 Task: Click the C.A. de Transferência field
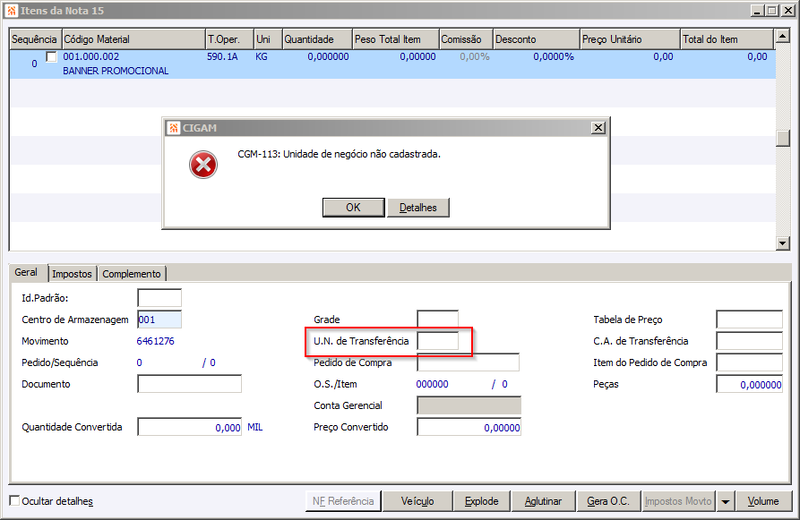[x=749, y=341]
